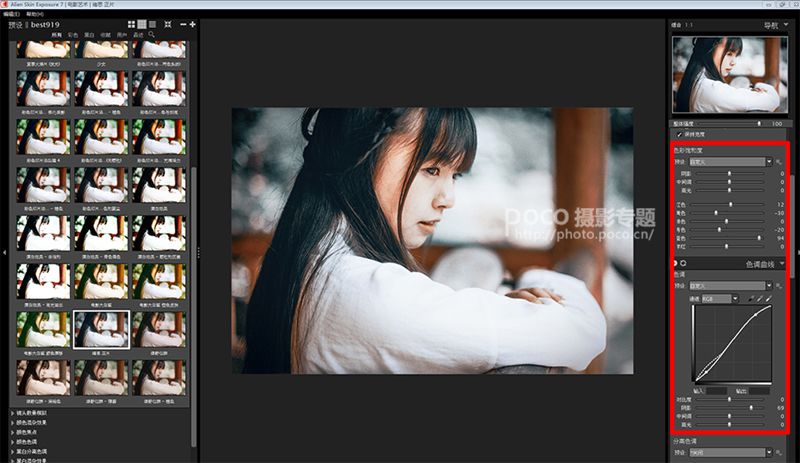Click the right settings panel vertical scrollbar
The width and height of the screenshot is (800, 463).
pos(792,227)
